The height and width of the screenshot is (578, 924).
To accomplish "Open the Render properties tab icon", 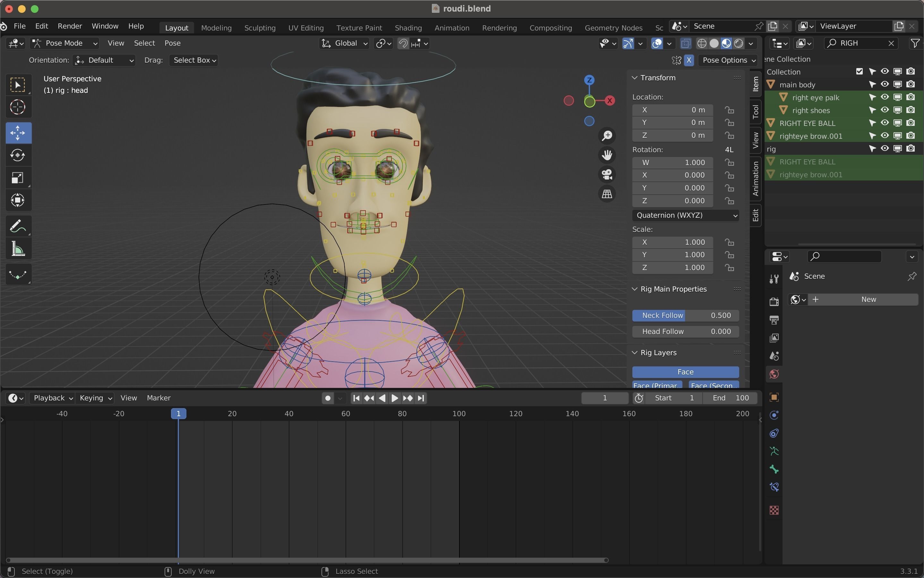I will point(774,302).
